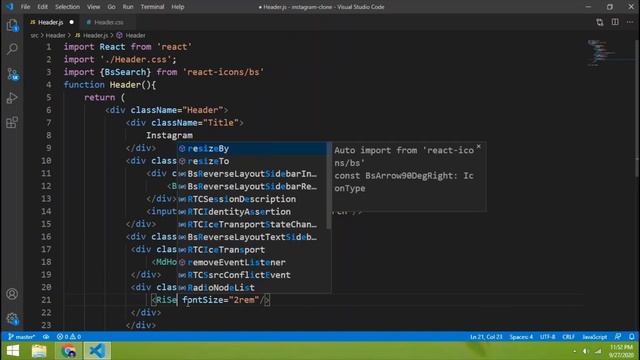This screenshot has height=360, width=640.
Task: Click the './Header.css' import string
Action: click(x=136, y=60)
